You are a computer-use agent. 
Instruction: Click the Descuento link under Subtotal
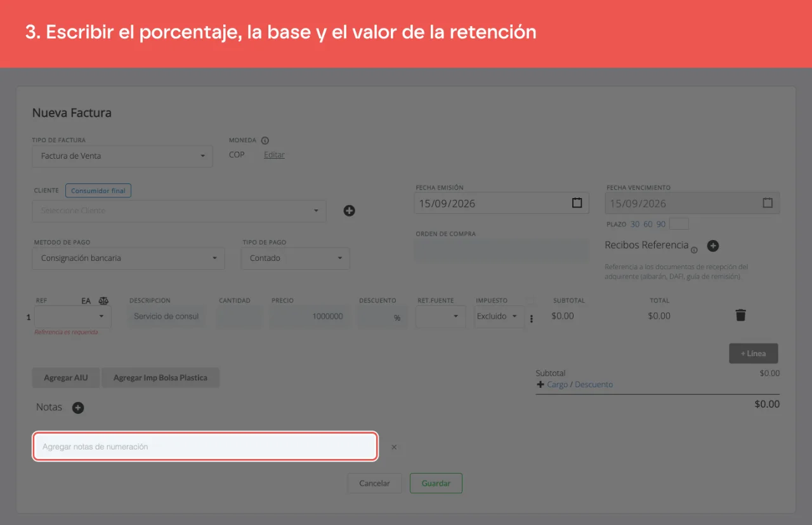(x=594, y=385)
